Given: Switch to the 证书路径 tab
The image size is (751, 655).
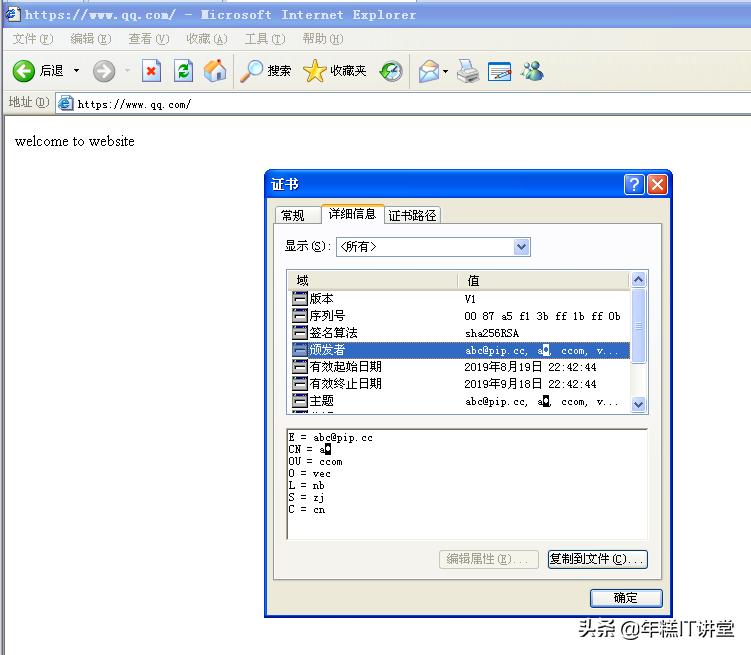Looking at the screenshot, I should (412, 215).
